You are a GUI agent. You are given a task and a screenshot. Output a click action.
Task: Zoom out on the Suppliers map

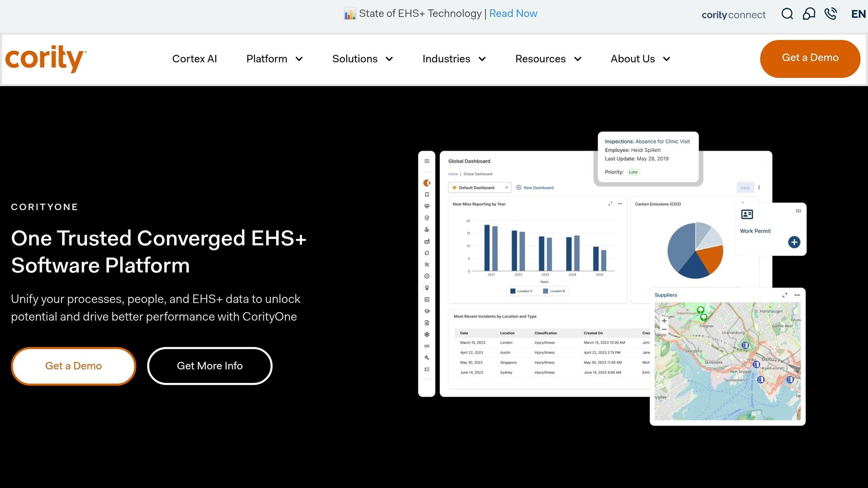pyautogui.click(x=664, y=329)
